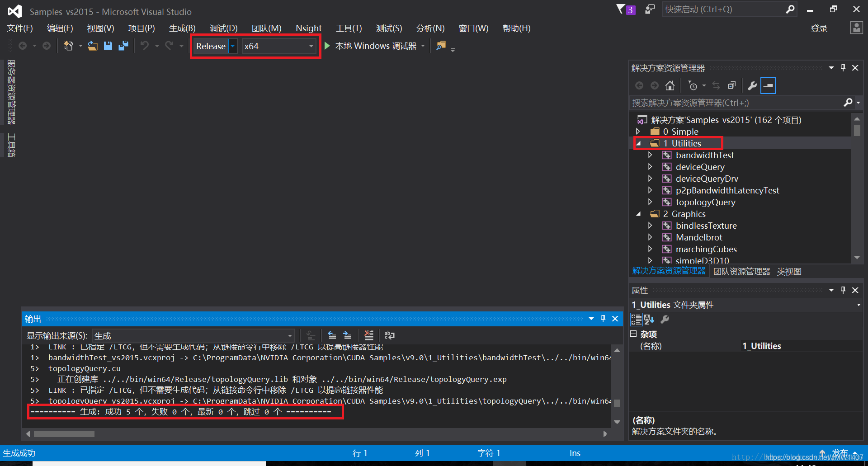Screen dimensions: 868x466
Task: Open the 显示输出来源 生成 combo box
Action: click(x=193, y=336)
